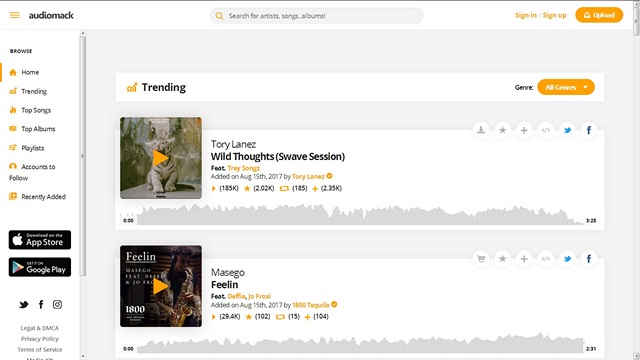Download Wild Thoughts with the download icon
The height and width of the screenshot is (360, 640).
coord(481,130)
